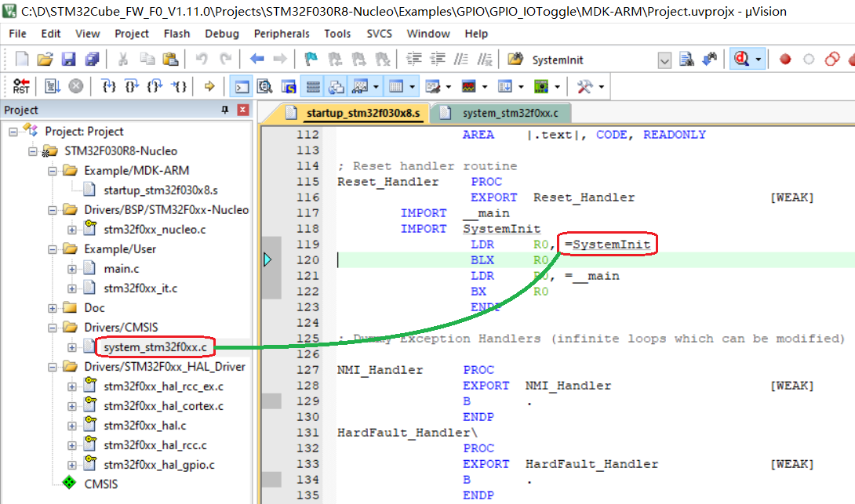This screenshot has height=504, width=855.
Task: Expand the main.c tree node
Action: coord(72,269)
